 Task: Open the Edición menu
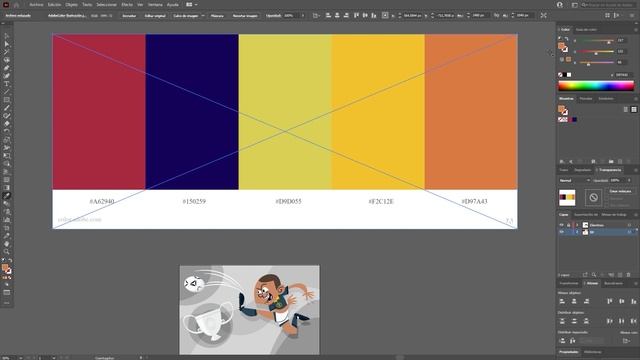click(54, 4)
